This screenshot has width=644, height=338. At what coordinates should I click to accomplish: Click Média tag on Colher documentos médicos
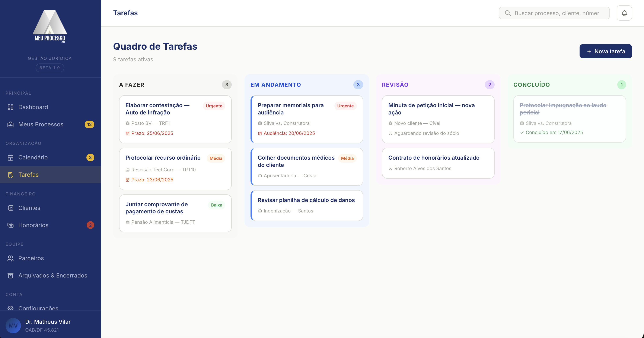click(347, 158)
